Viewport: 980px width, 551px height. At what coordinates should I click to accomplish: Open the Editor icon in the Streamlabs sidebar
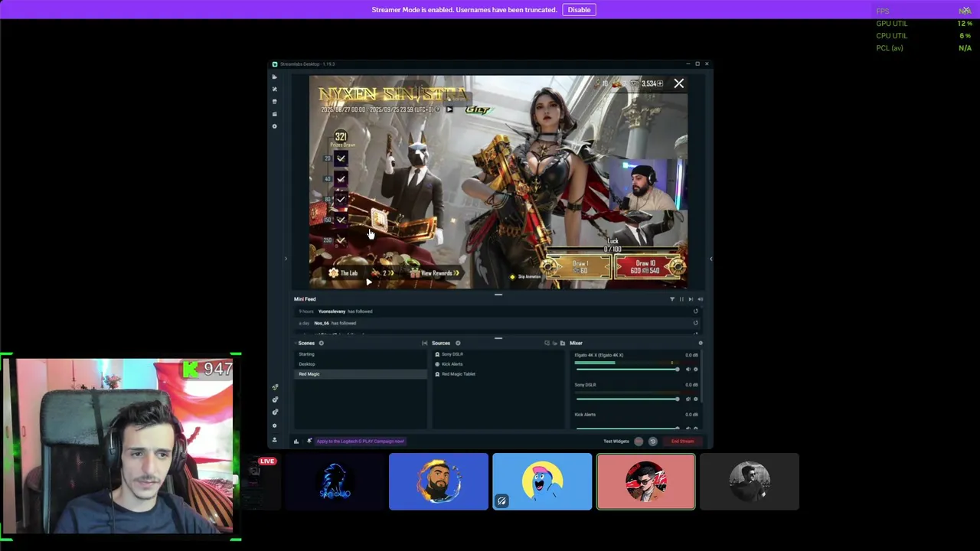(x=275, y=77)
